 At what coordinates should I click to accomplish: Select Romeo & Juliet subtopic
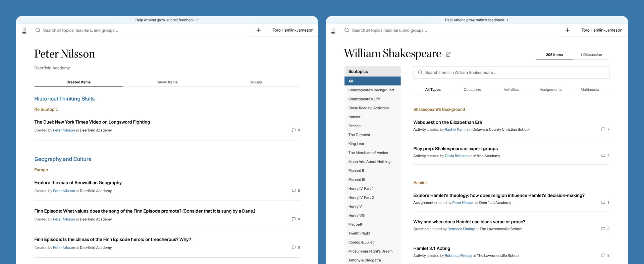(372, 242)
